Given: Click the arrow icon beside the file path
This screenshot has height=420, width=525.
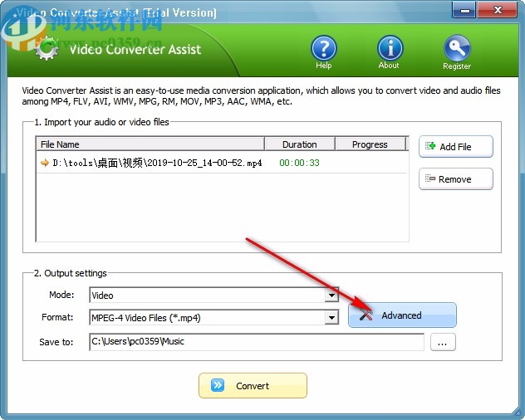Looking at the screenshot, I should pos(45,163).
